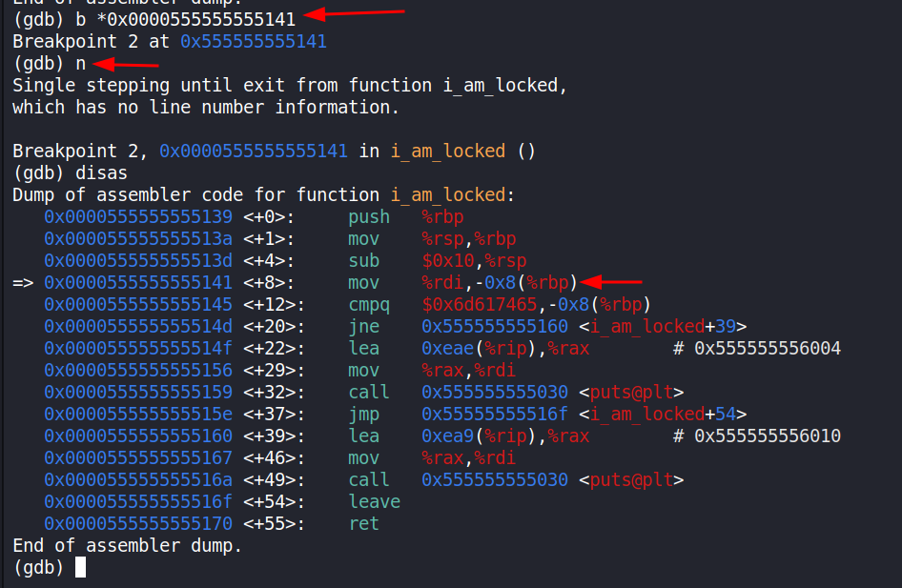Viewport: 902px width, 588px height.
Task: Click the ret instruction at offset <+55>
Action: (363, 523)
